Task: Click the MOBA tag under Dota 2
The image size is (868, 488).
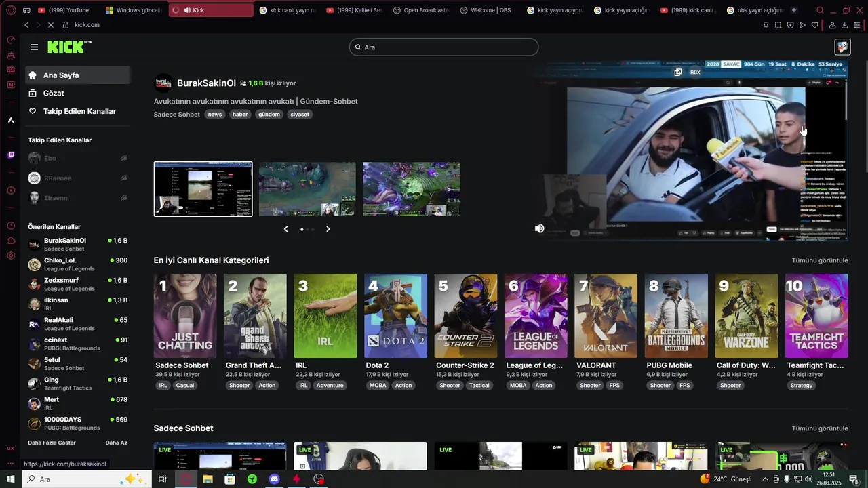Action: click(x=378, y=386)
